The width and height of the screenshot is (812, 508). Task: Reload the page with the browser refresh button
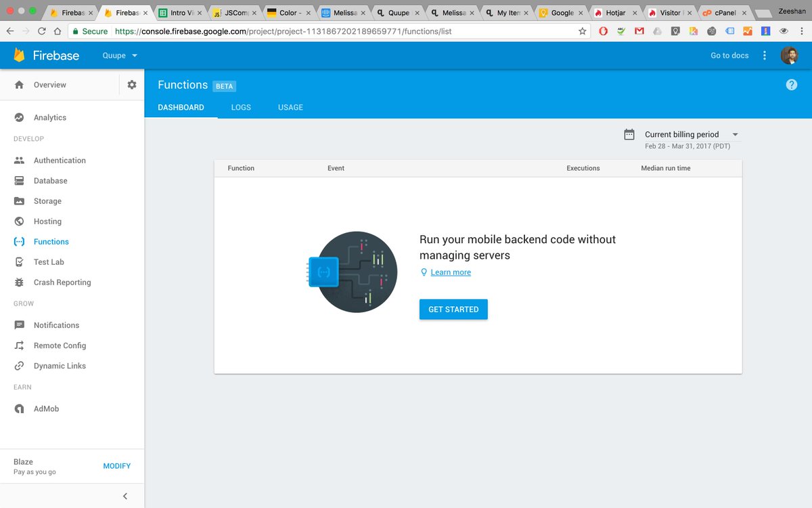click(x=42, y=31)
